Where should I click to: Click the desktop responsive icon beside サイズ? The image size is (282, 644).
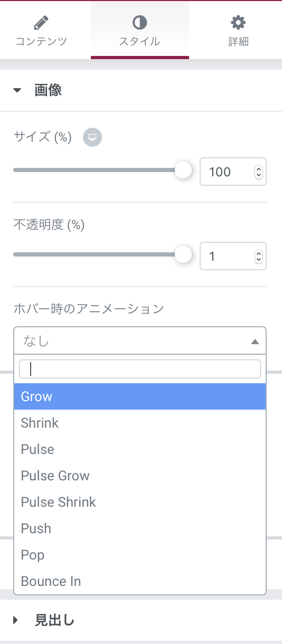[x=92, y=138]
